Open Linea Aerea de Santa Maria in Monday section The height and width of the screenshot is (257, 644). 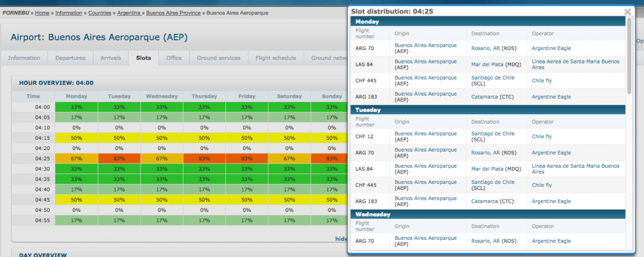(575, 65)
